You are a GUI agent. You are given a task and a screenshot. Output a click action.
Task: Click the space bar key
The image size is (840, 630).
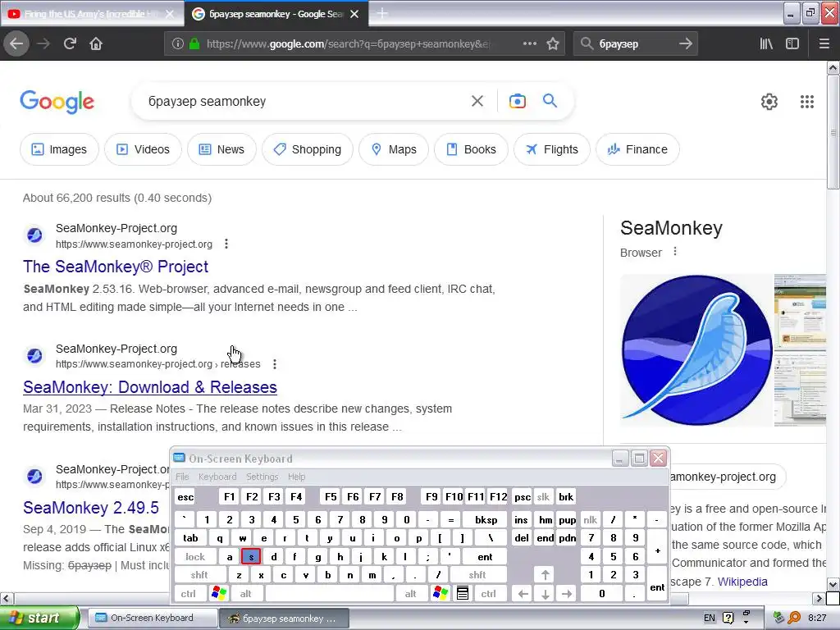tap(330, 594)
